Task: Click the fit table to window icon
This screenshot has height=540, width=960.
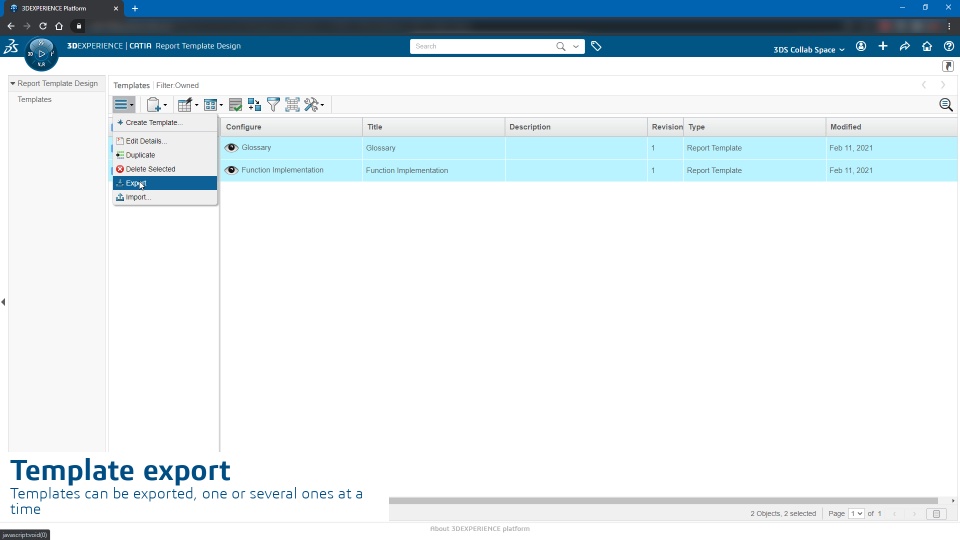Action: [292, 105]
